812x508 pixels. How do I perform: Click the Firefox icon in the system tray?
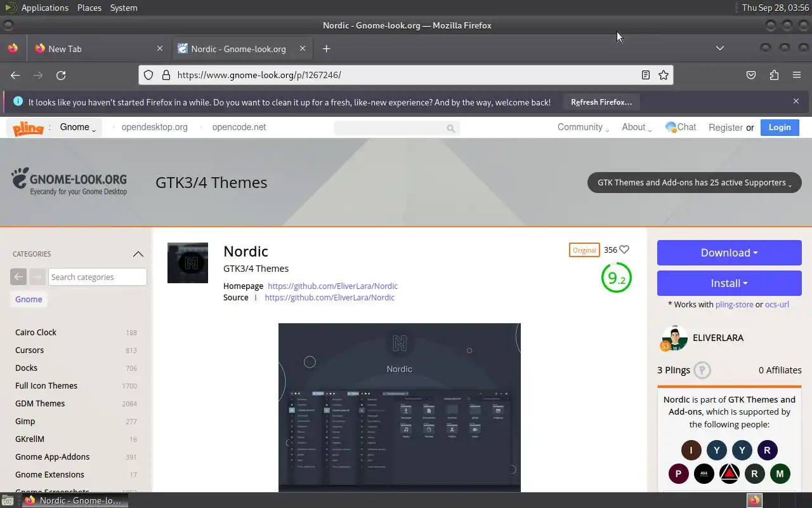(754, 500)
